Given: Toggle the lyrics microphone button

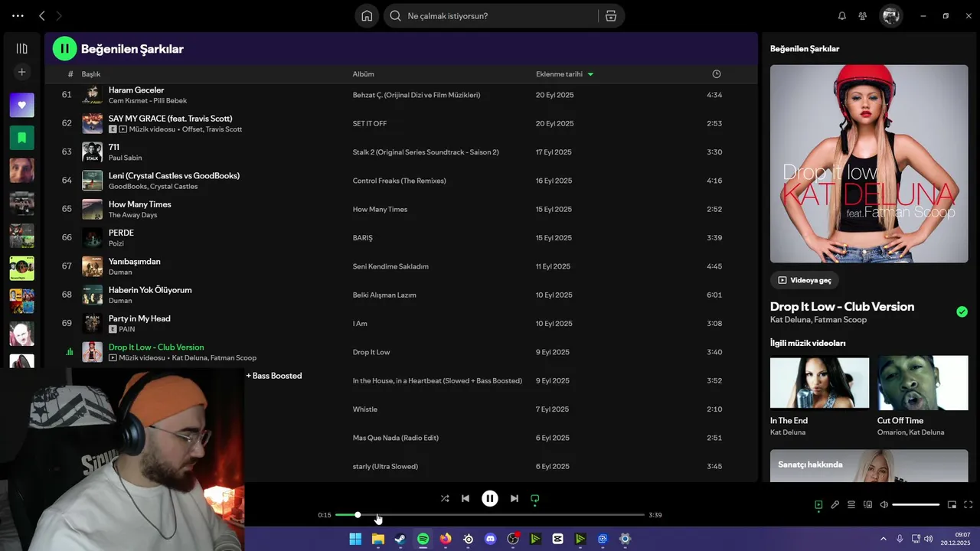Looking at the screenshot, I should [835, 504].
